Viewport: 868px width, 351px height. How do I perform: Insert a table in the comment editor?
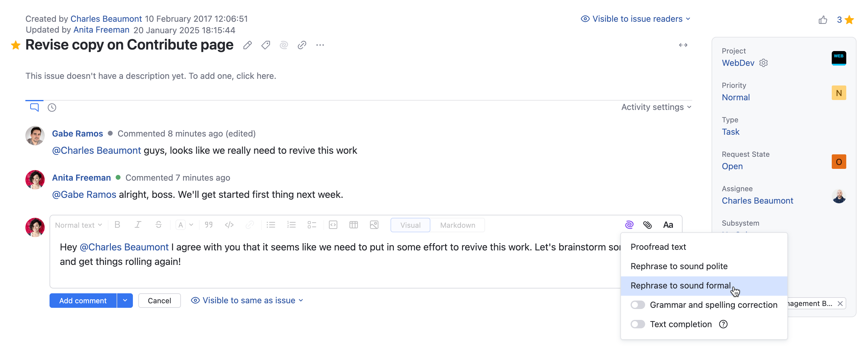353,225
